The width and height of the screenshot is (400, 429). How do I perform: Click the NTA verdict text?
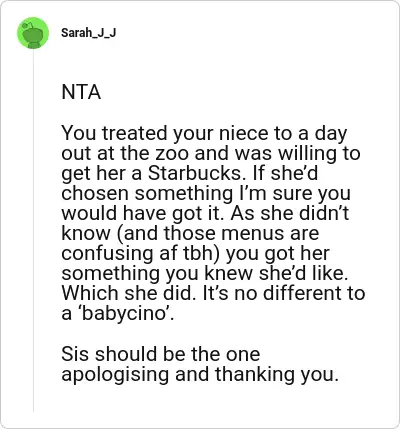pyautogui.click(x=81, y=92)
